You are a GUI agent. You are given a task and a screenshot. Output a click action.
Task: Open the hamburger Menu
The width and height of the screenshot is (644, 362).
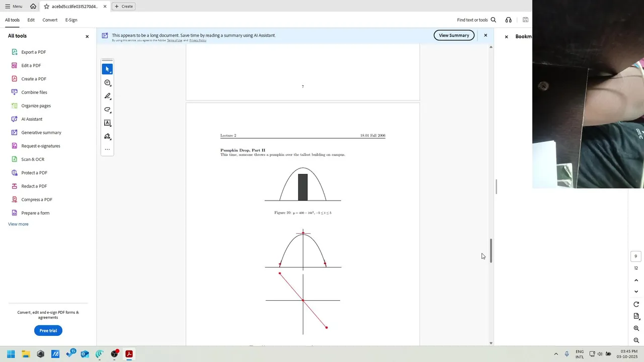(14, 7)
